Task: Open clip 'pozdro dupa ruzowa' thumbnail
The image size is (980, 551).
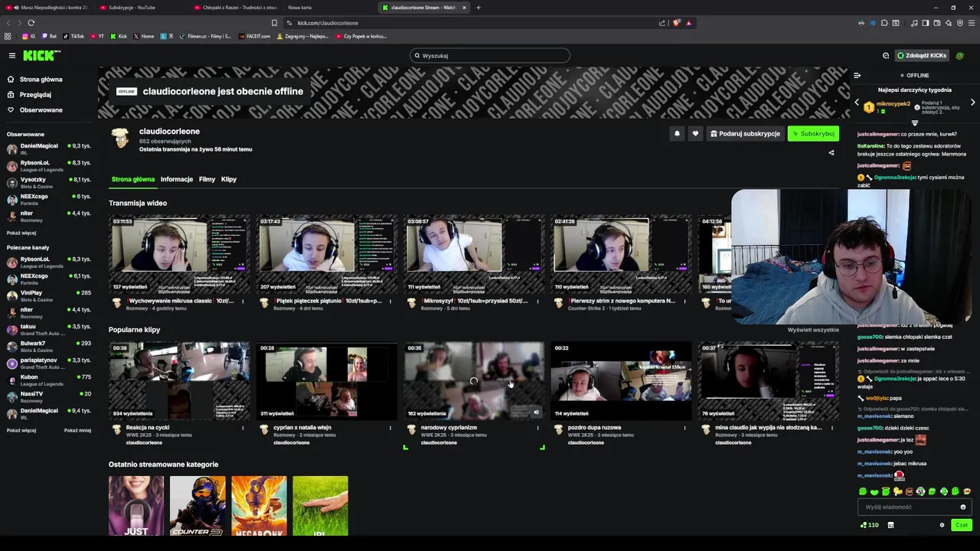Action: [x=620, y=381]
